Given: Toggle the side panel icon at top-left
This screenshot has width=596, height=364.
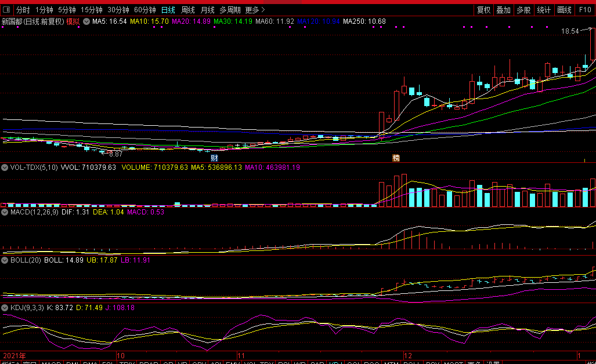Looking at the screenshot, I should pos(6,9).
